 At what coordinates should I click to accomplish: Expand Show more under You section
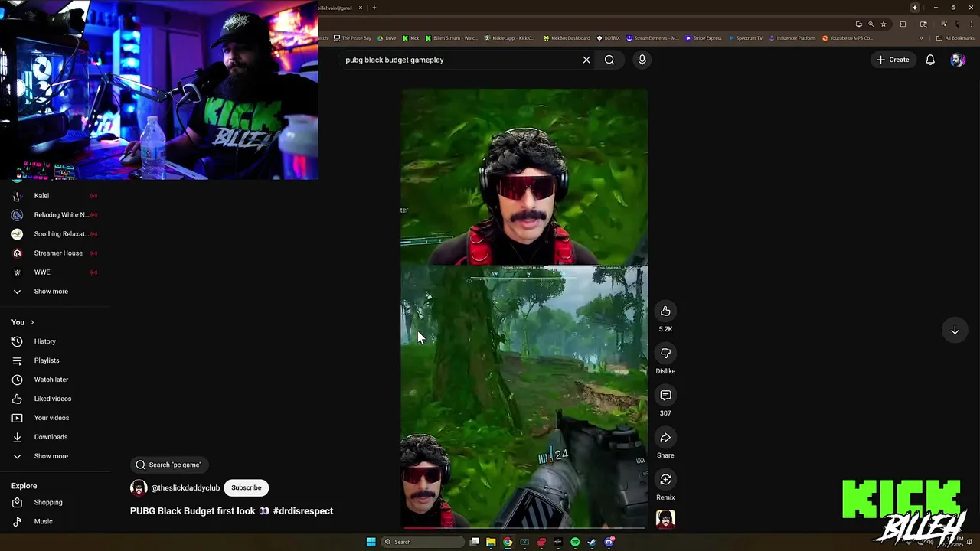point(55,456)
